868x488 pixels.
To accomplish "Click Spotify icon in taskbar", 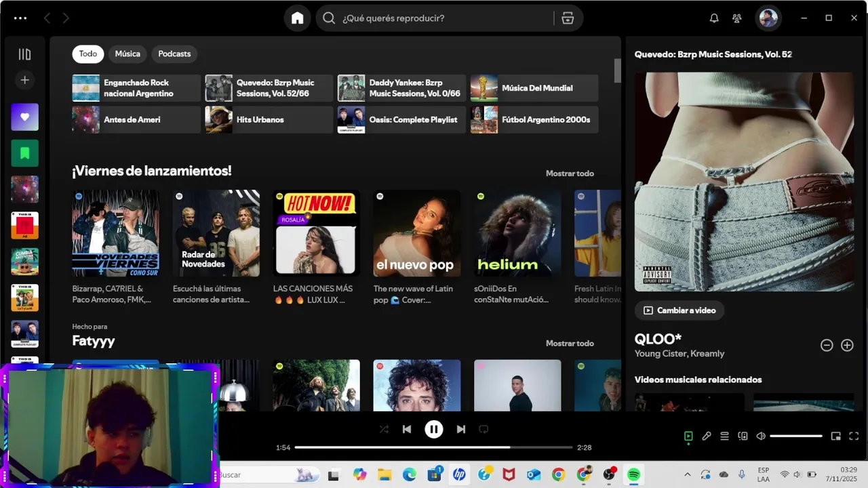I will tap(633, 474).
